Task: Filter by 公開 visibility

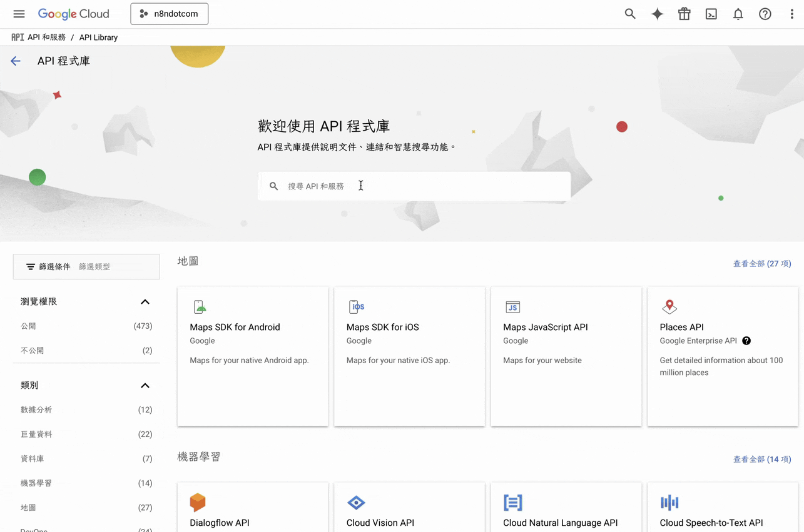Action: [28, 326]
